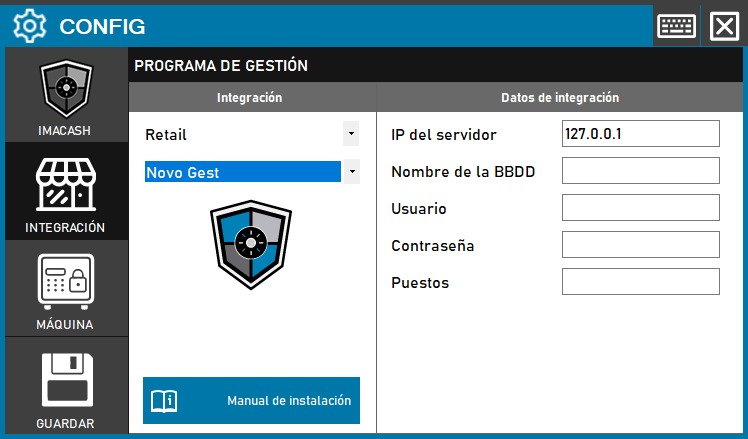Click the Novo Gest shield logo
This screenshot has height=439, width=748.
[251, 245]
